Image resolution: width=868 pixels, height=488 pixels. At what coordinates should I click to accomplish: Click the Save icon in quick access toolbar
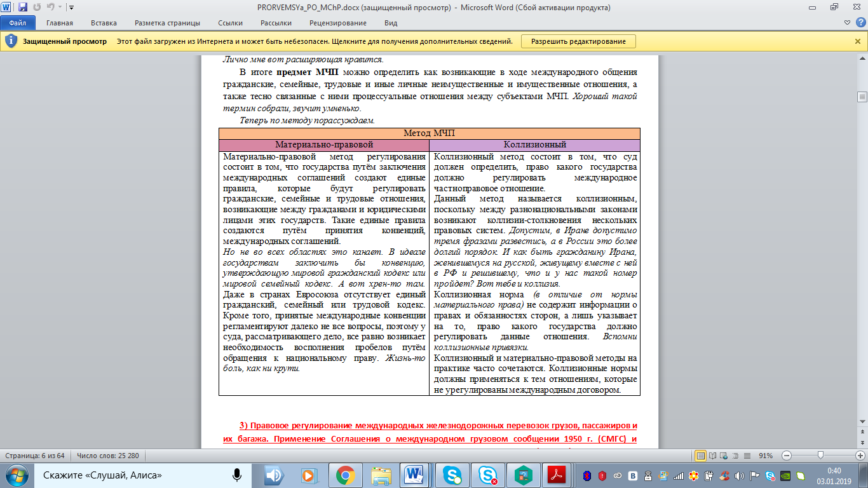pyautogui.click(x=23, y=8)
